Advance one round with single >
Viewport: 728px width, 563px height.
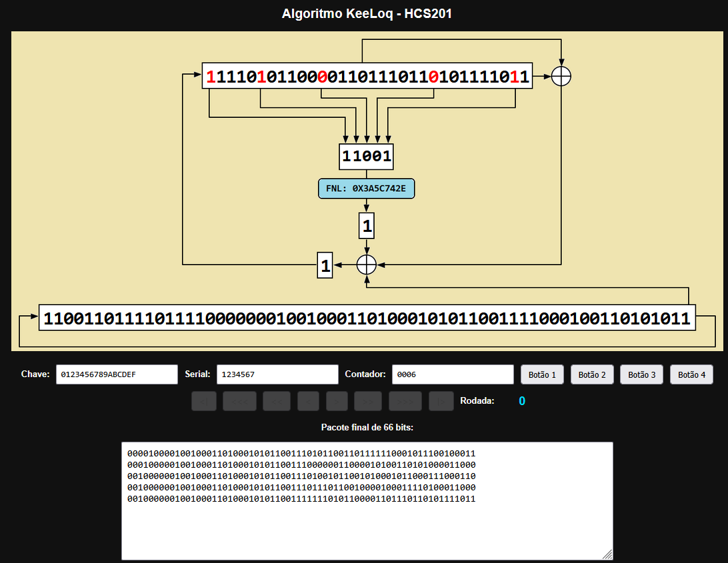click(337, 401)
